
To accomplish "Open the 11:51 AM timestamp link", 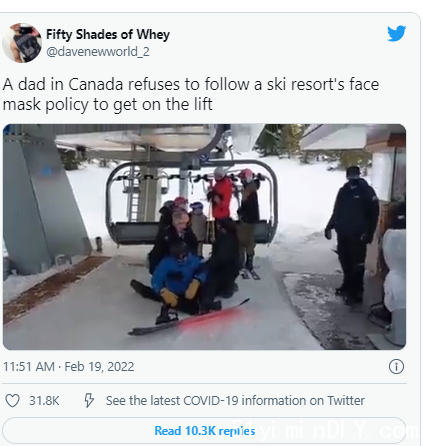I will point(29,367).
